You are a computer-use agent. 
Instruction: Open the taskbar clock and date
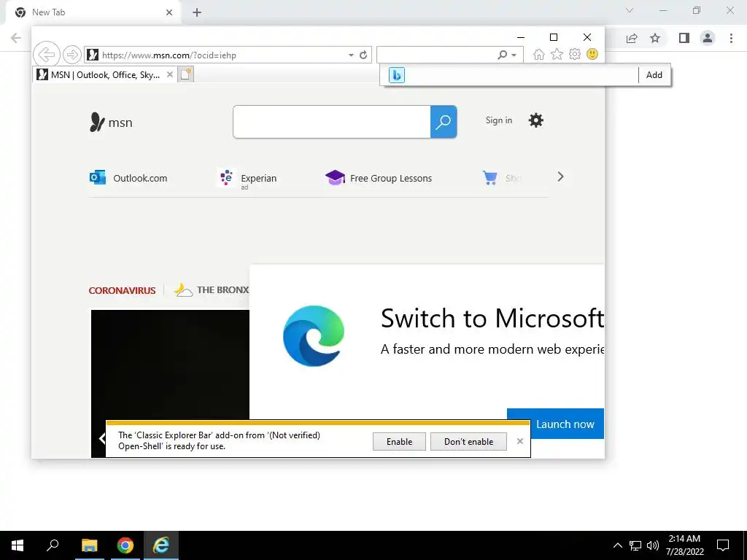(684, 545)
